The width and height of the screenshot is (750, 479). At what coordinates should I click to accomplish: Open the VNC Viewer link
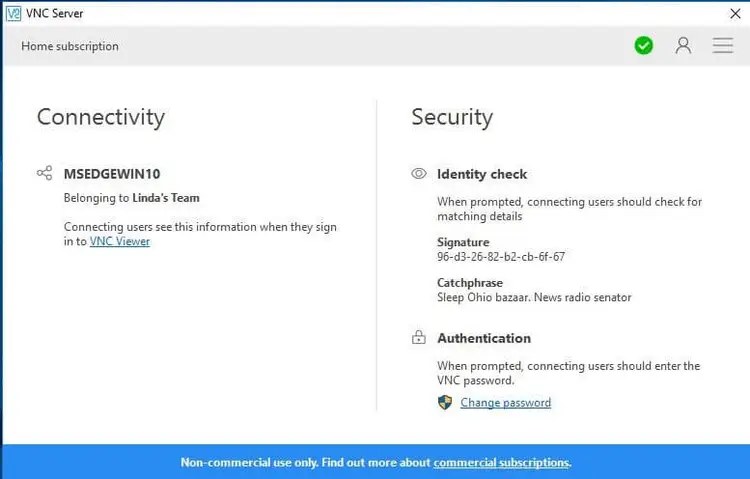tap(120, 241)
